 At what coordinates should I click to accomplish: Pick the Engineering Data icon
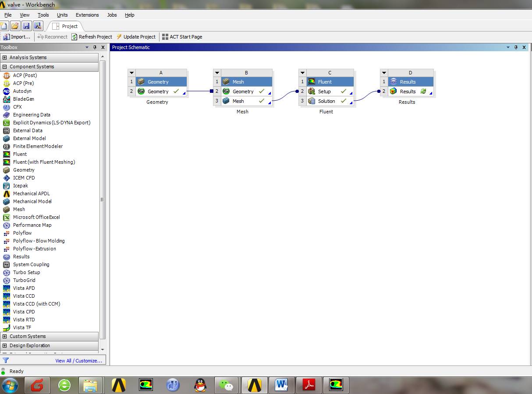click(6, 115)
